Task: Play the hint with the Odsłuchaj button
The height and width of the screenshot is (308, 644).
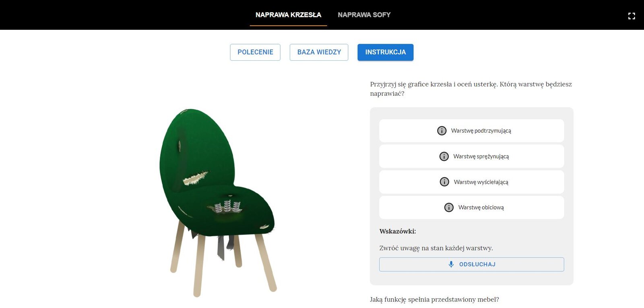Action: (x=471, y=264)
